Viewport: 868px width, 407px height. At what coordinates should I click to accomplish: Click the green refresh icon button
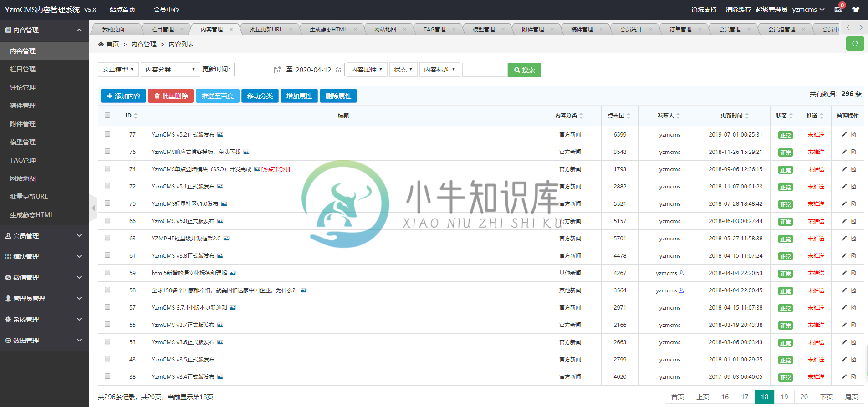pyautogui.click(x=855, y=44)
